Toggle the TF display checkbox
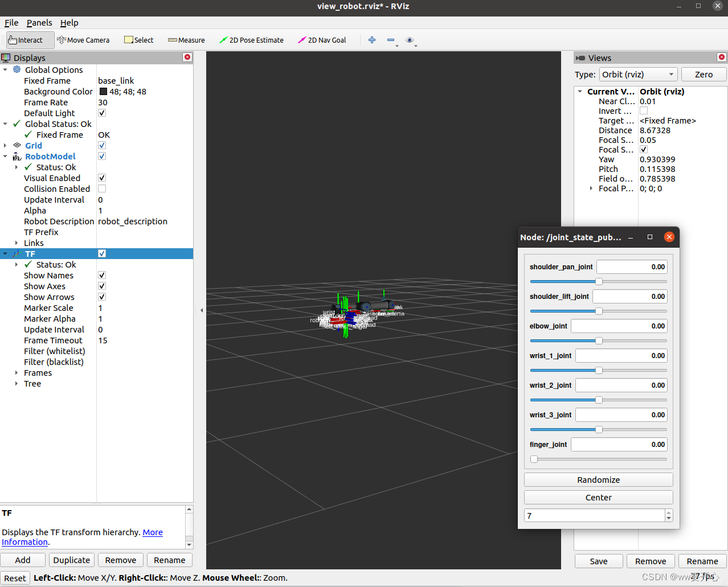728x587 pixels. click(x=102, y=253)
